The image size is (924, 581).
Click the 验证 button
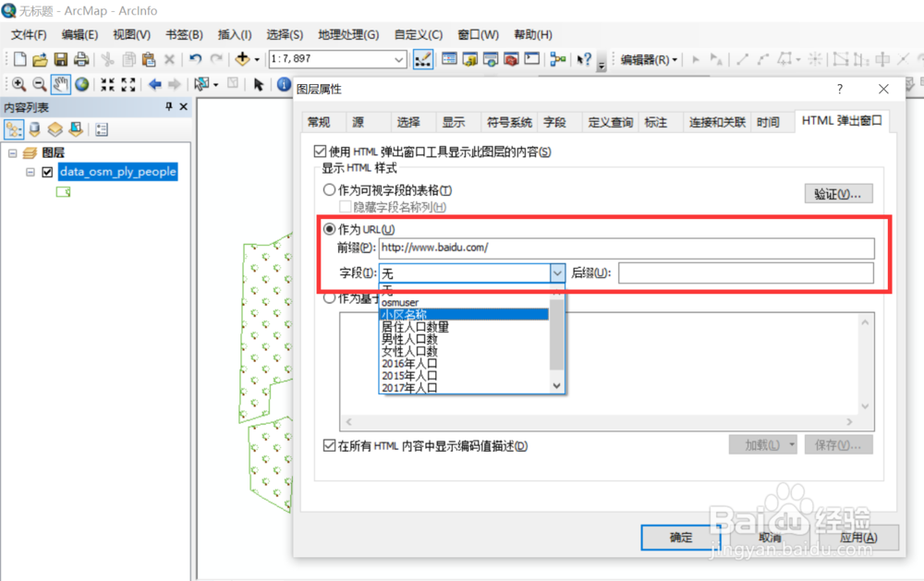tap(839, 193)
